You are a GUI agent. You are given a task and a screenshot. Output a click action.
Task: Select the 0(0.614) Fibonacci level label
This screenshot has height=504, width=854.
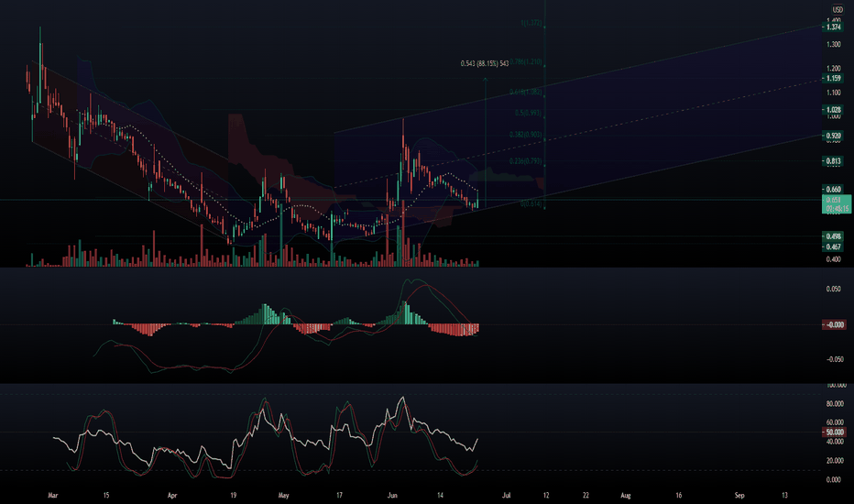[531, 204]
